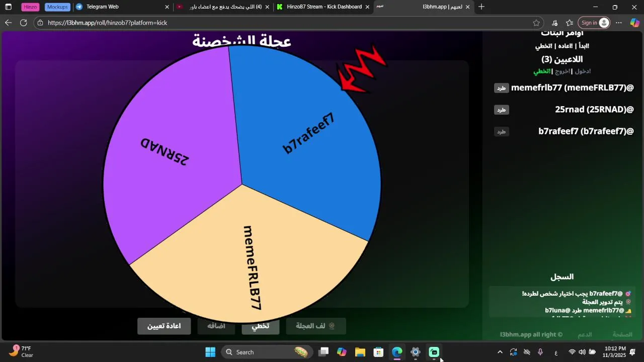Click the اضافه add button
This screenshot has height=362, width=644.
pyautogui.click(x=216, y=326)
